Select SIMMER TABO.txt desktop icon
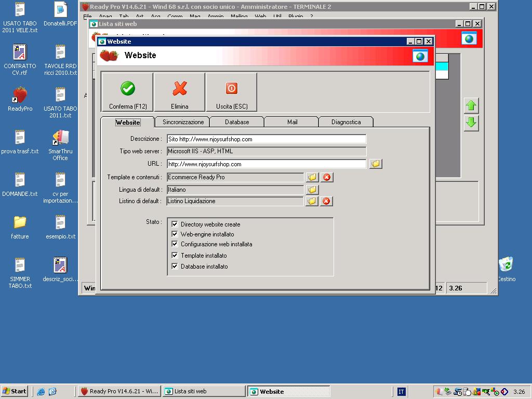The image size is (532, 399). (20, 273)
